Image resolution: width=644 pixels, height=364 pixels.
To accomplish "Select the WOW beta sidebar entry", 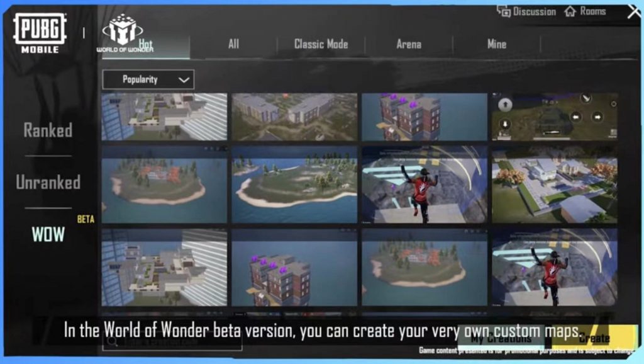I will coord(48,234).
